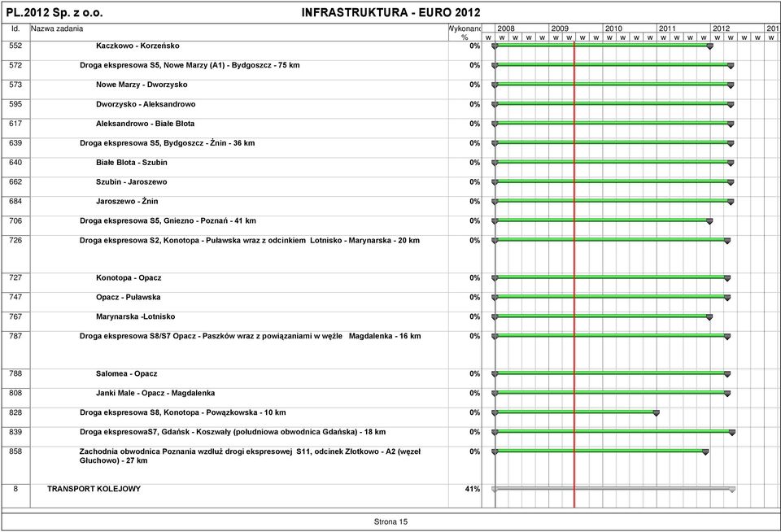Click the Gantt bar for Szubin - Jaroszewo
The height and width of the screenshot is (532, 781).
pyautogui.click(x=613, y=181)
